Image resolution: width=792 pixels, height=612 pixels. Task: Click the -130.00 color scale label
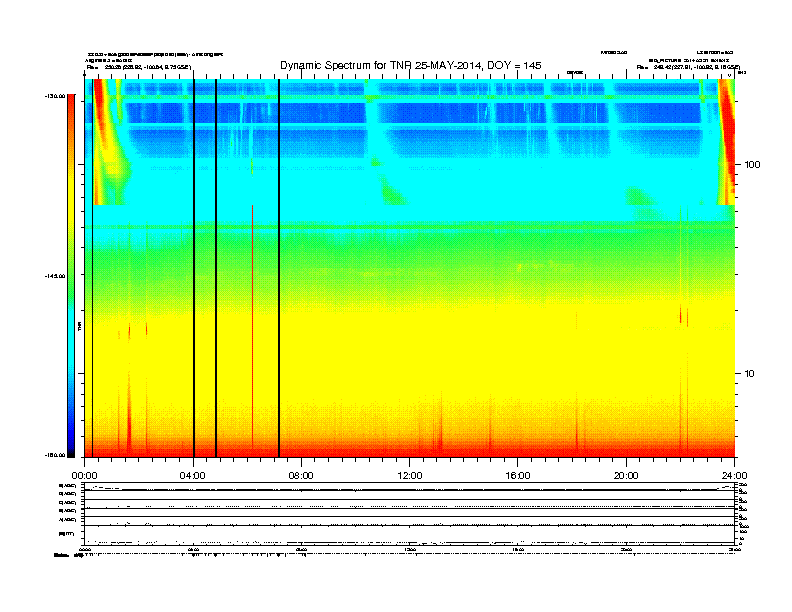[56, 95]
